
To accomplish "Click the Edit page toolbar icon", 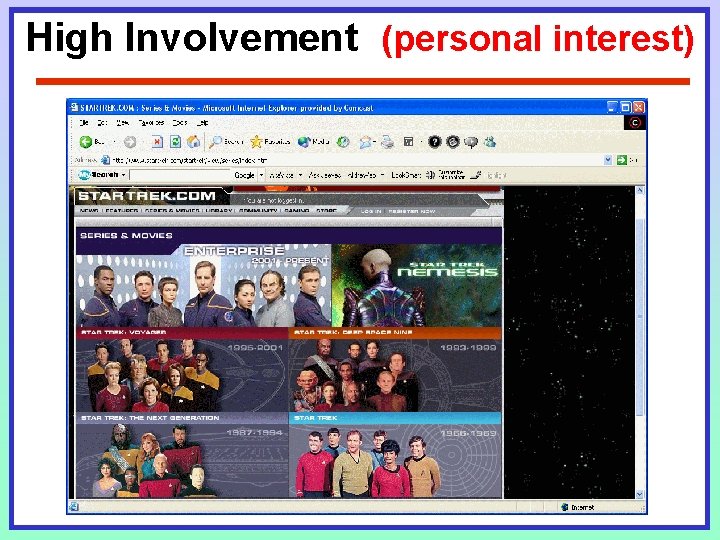I will click(x=408, y=142).
